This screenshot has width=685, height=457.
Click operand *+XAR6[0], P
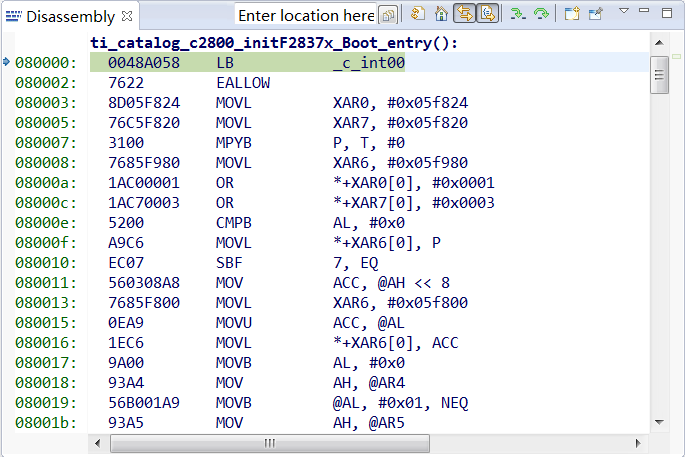(387, 243)
